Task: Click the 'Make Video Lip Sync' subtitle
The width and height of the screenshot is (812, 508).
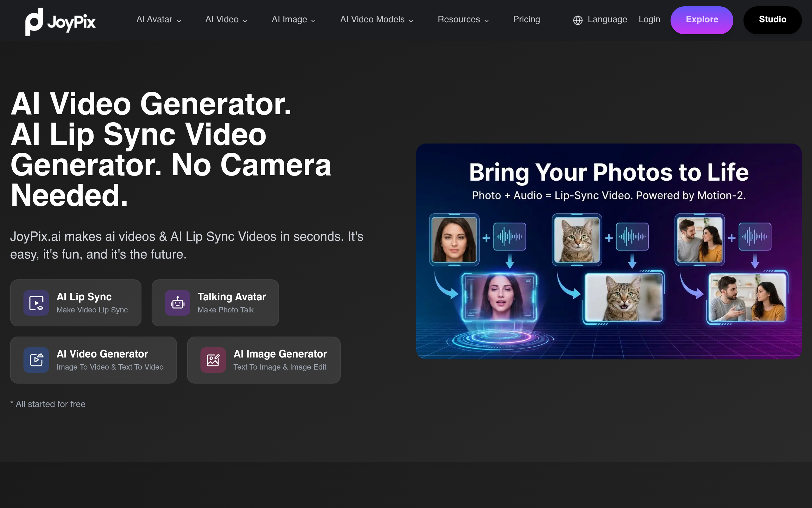Action: click(x=92, y=310)
